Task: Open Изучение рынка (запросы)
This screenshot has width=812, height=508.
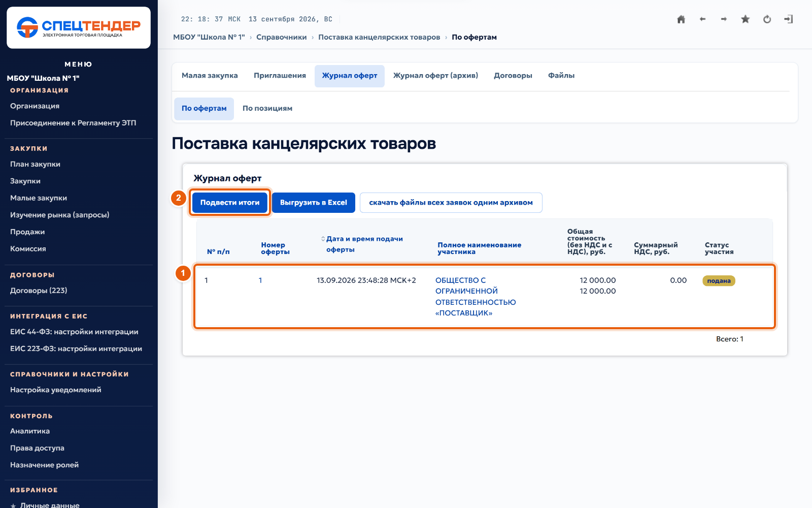Action: pyautogui.click(x=60, y=215)
